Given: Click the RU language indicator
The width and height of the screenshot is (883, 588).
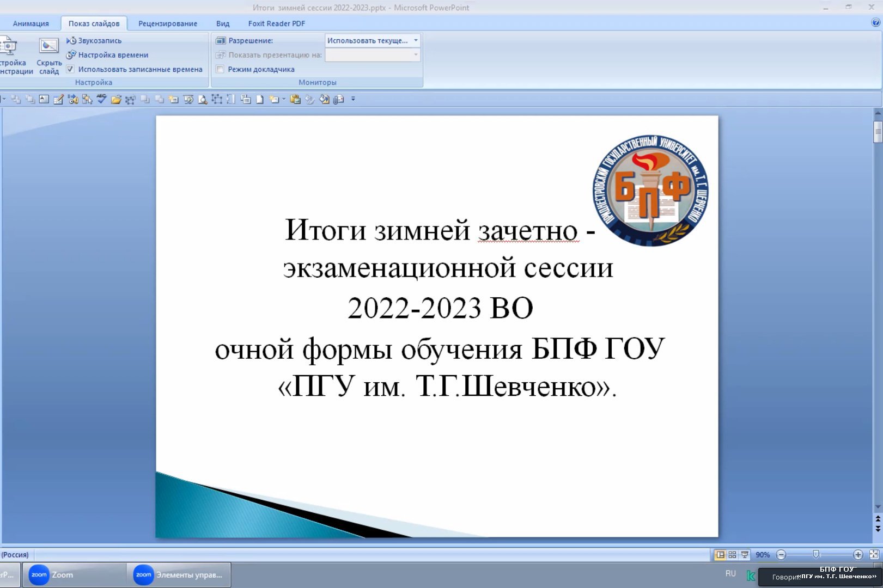Looking at the screenshot, I should [x=730, y=574].
